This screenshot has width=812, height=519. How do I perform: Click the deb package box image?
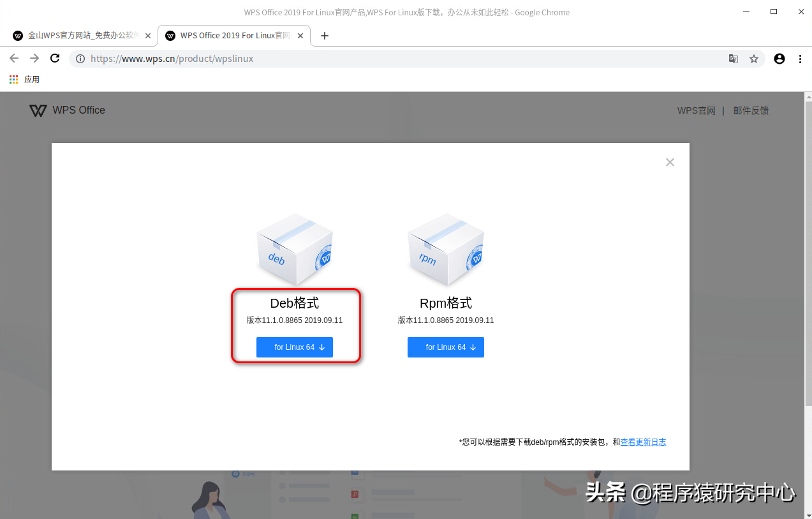[x=295, y=249]
